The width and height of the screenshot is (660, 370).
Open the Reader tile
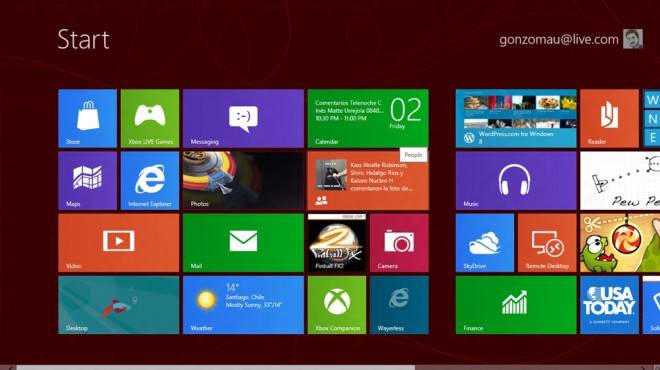[x=609, y=118]
